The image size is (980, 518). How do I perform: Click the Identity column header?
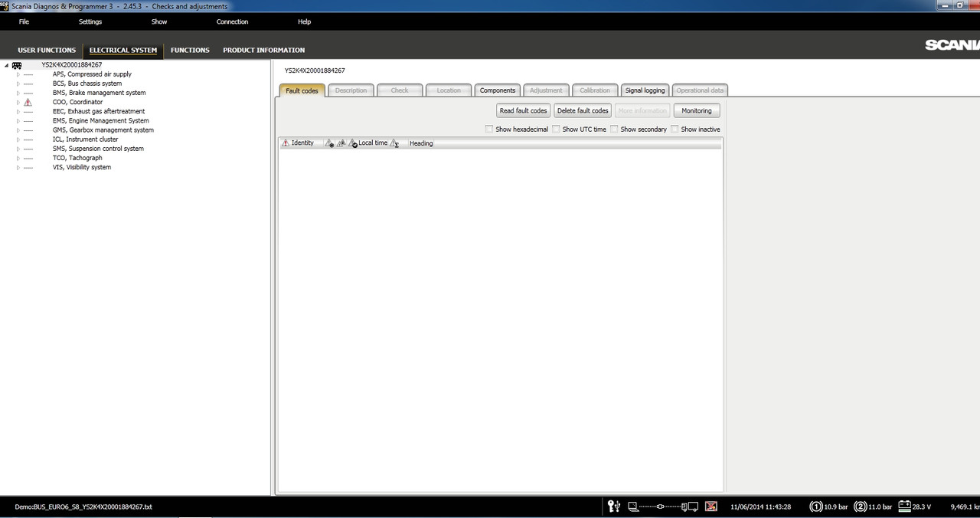click(x=302, y=143)
